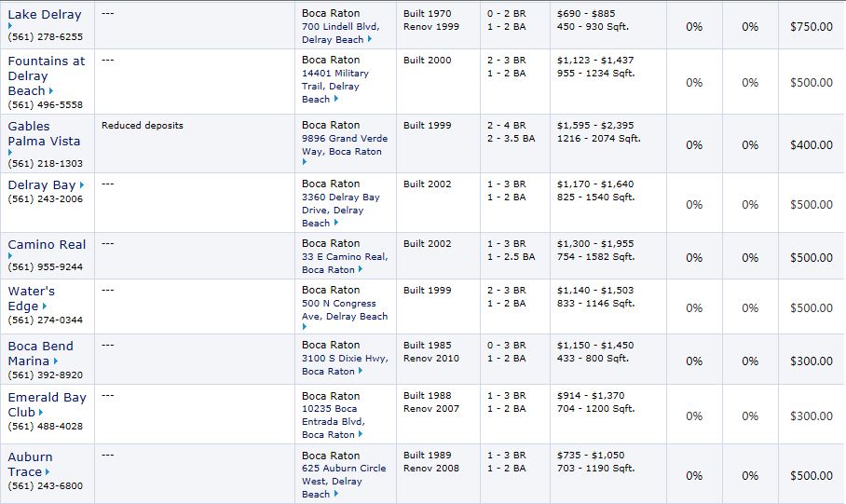Screen dimensions: 846x504
Task: Open the Gables Palma Vista listing
Action: point(44,133)
